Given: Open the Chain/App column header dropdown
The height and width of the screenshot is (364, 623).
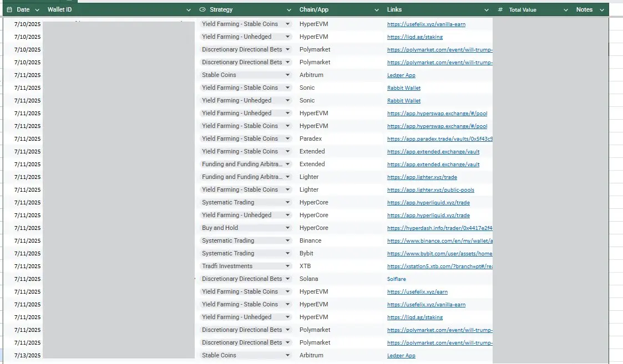Looking at the screenshot, I should coord(376,10).
